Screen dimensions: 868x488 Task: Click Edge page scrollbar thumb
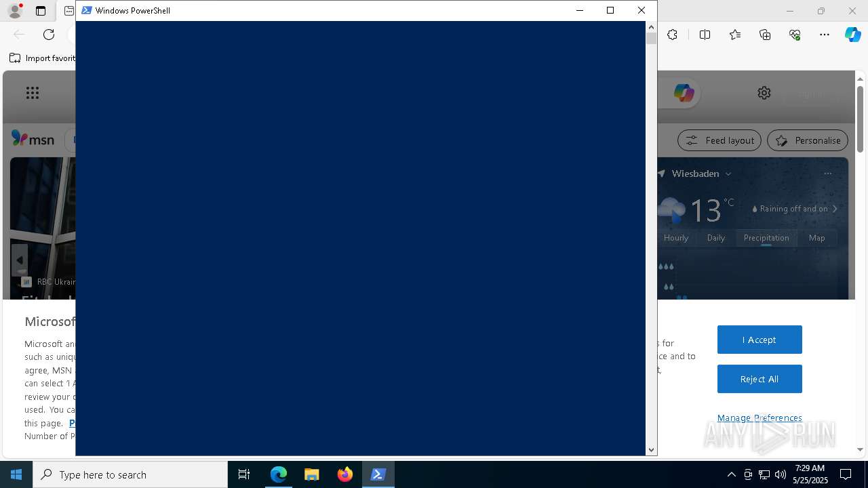point(860,119)
